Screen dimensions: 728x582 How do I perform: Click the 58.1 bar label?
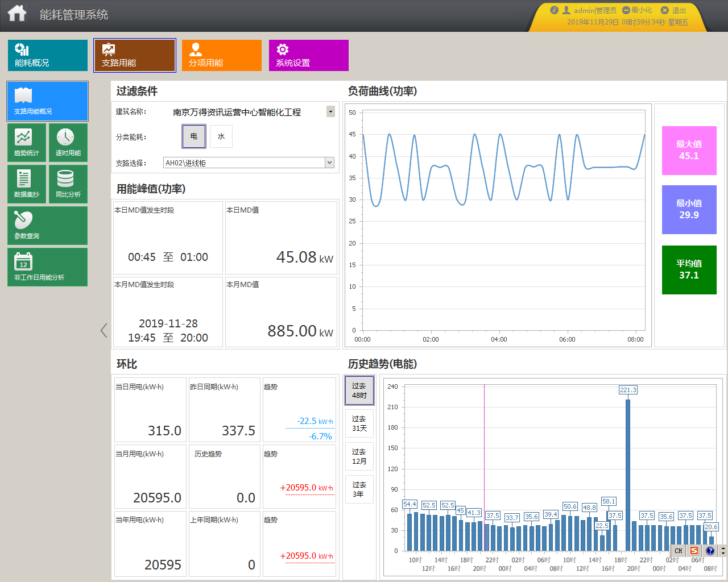pyautogui.click(x=609, y=501)
